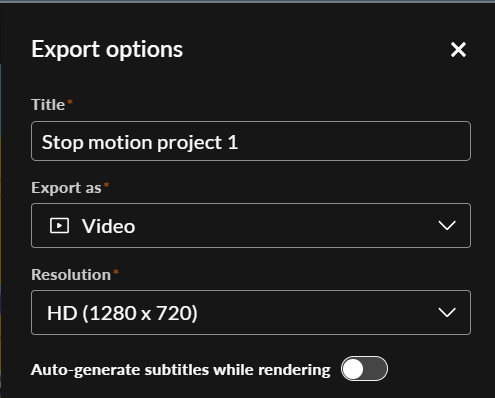Screen dimensions: 495x398
Task: Click the Auto-generate subtitles while rendering label
Action: coord(180,370)
